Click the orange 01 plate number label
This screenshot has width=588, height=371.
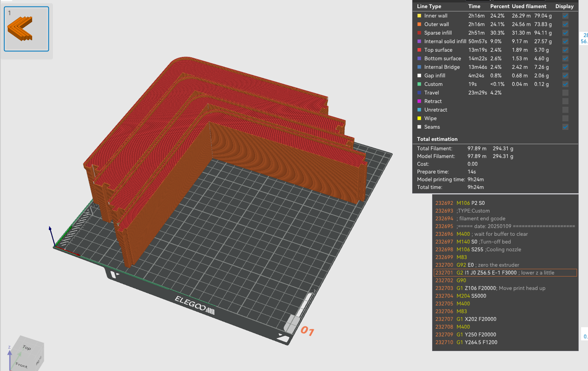tap(307, 331)
